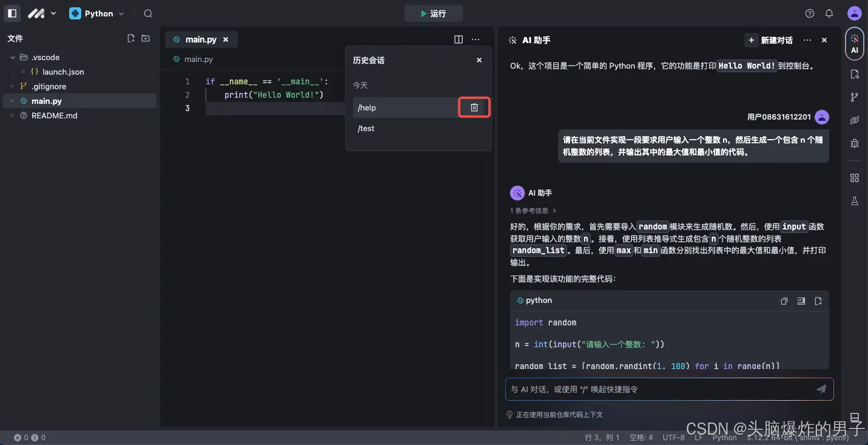Select the flask test icon in right sidebar

coord(854,200)
